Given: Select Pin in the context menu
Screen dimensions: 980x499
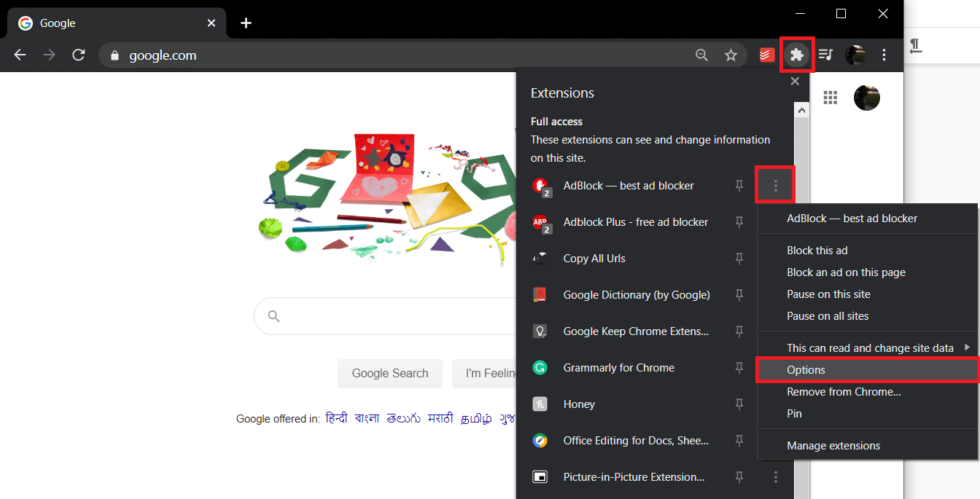Looking at the screenshot, I should [868, 414].
